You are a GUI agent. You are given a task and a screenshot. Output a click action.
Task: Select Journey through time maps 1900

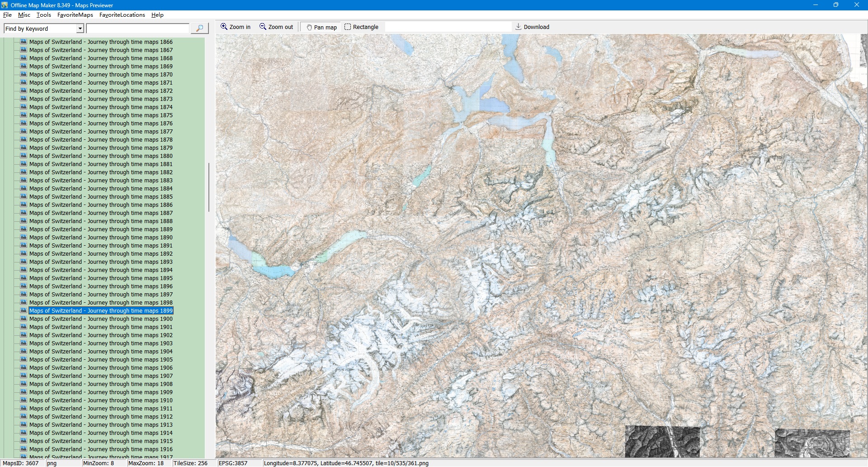(101, 319)
